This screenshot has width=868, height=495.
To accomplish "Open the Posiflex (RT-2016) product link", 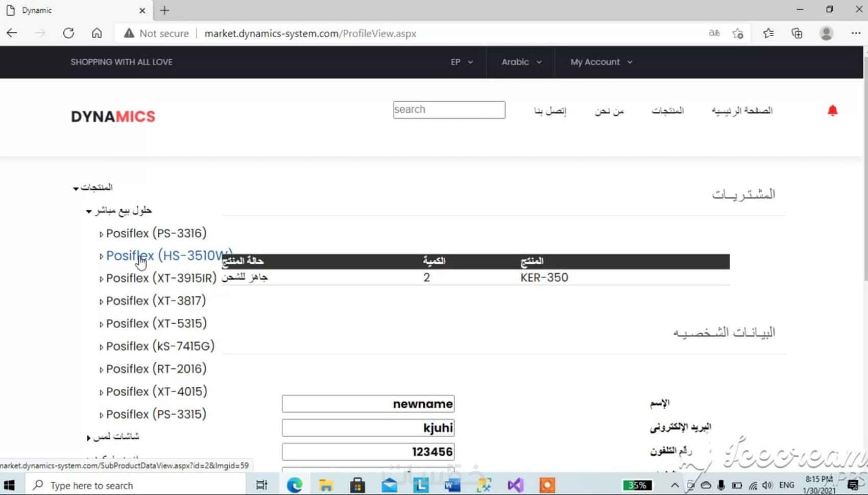I will pos(156,369).
